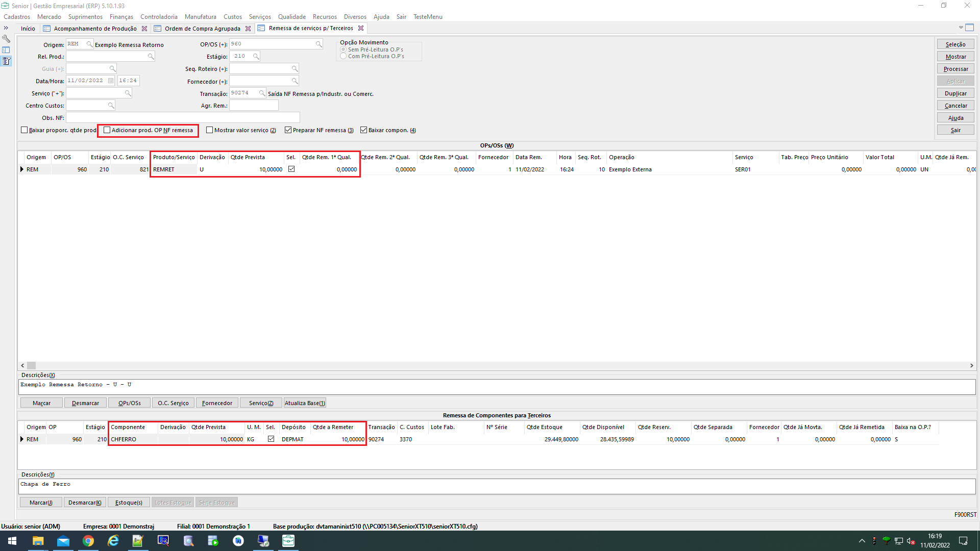Open the Data/Hora calendar picker icon

(111, 81)
